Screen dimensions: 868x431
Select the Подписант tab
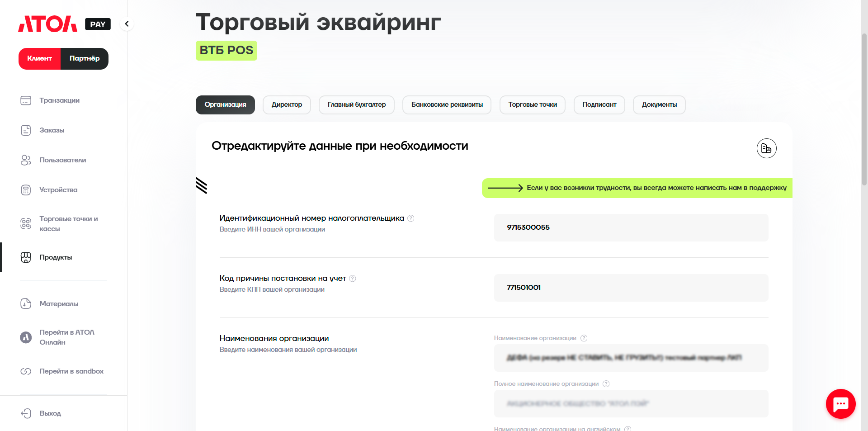pyautogui.click(x=599, y=105)
